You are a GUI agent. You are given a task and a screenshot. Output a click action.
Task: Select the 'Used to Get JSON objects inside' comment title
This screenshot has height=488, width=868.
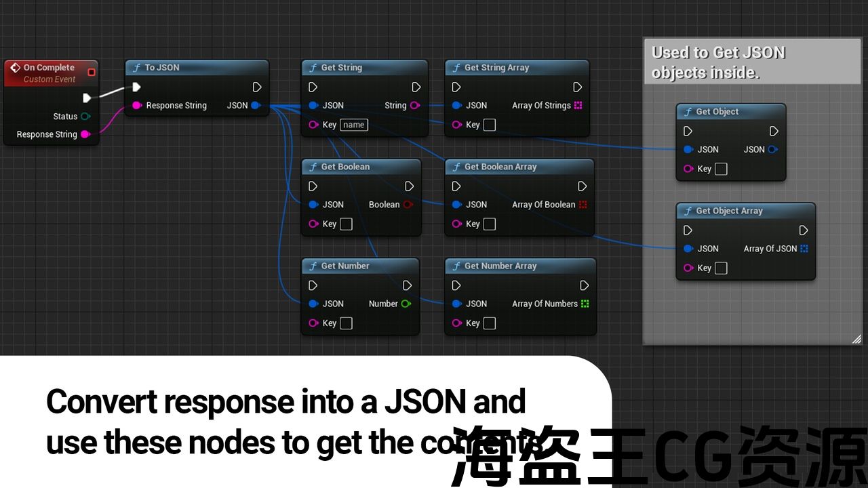[x=718, y=62]
